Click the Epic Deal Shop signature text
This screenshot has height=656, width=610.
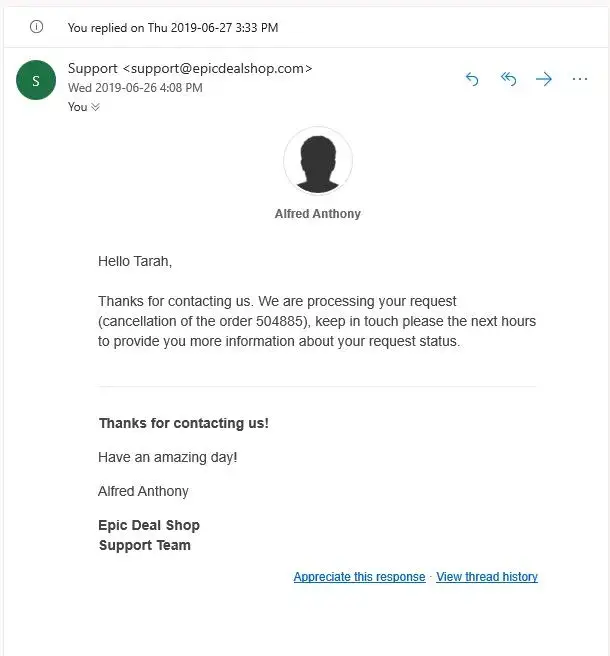pyautogui.click(x=149, y=525)
